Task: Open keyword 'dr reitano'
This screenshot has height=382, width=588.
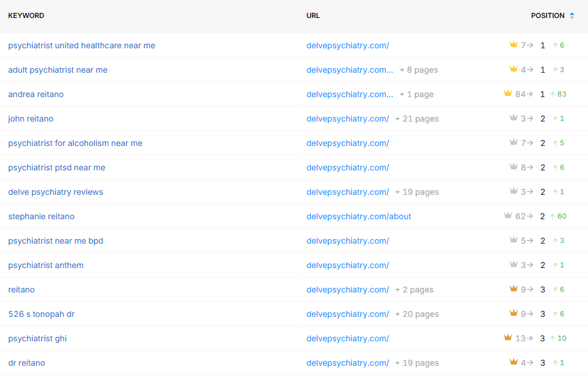Action: (27, 363)
